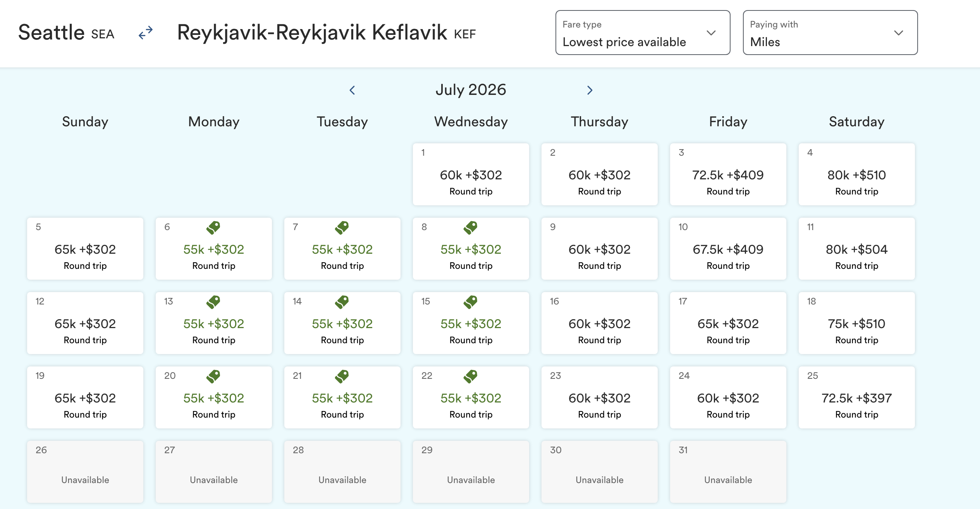Click the discount tag icon on July 8
This screenshot has width=980, height=509.
coord(471,228)
